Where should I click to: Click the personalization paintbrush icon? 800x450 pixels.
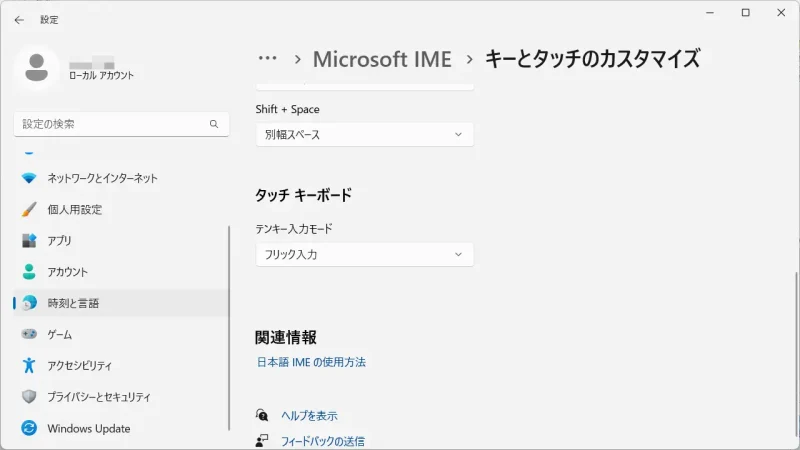pyautogui.click(x=29, y=210)
